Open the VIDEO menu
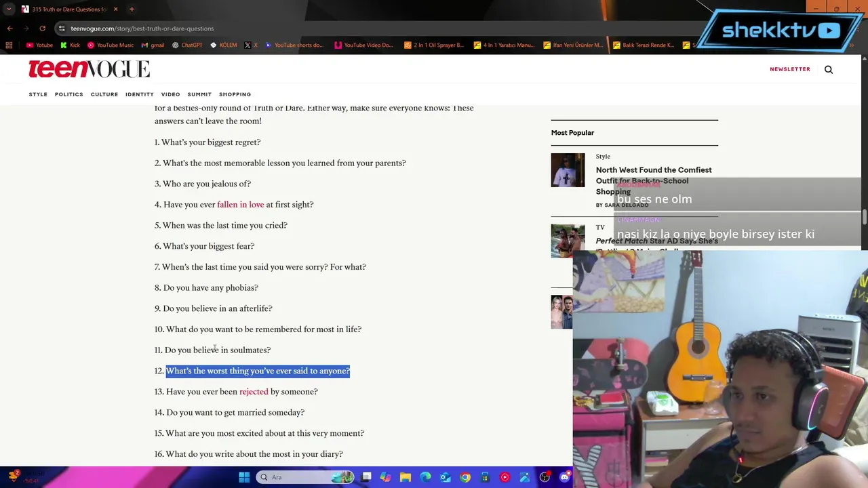This screenshot has width=868, height=488. pos(170,94)
